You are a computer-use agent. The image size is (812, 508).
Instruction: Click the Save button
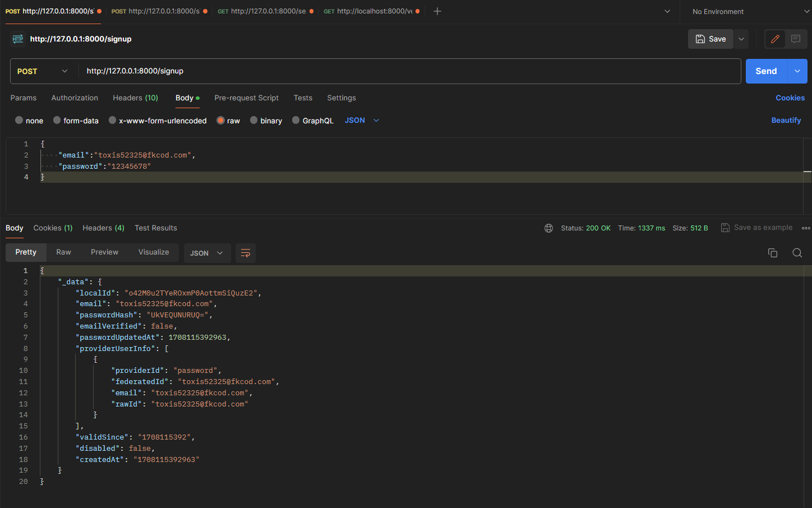tap(710, 39)
